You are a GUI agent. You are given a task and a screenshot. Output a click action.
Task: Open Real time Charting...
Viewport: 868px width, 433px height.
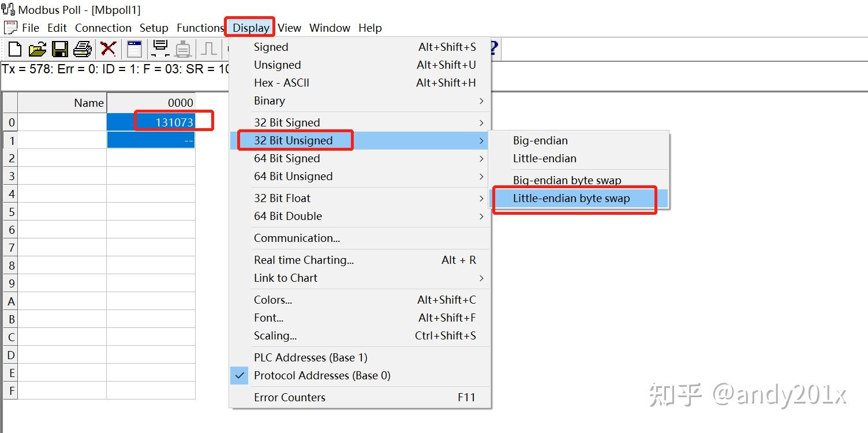304,260
